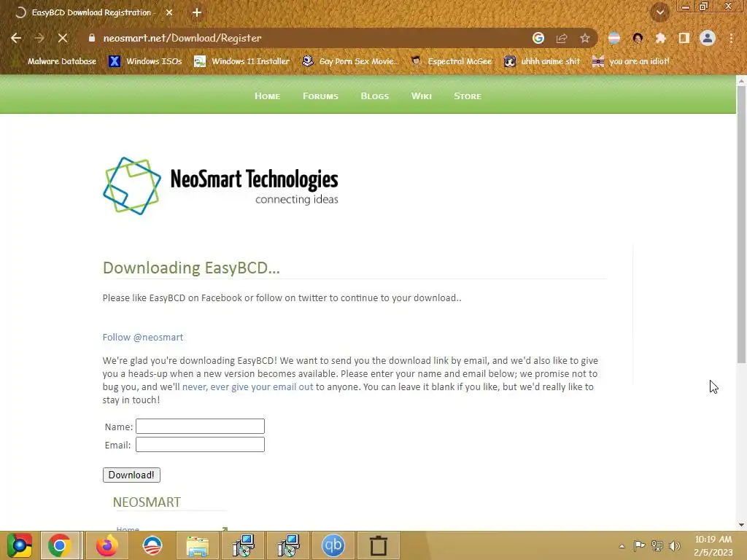Open the Chrome three-dot menu
This screenshot has height=560, width=747.
pos(731,38)
